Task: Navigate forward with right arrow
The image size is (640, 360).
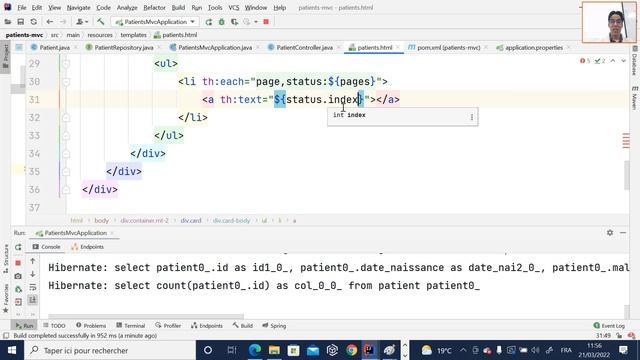Action: click(62, 22)
